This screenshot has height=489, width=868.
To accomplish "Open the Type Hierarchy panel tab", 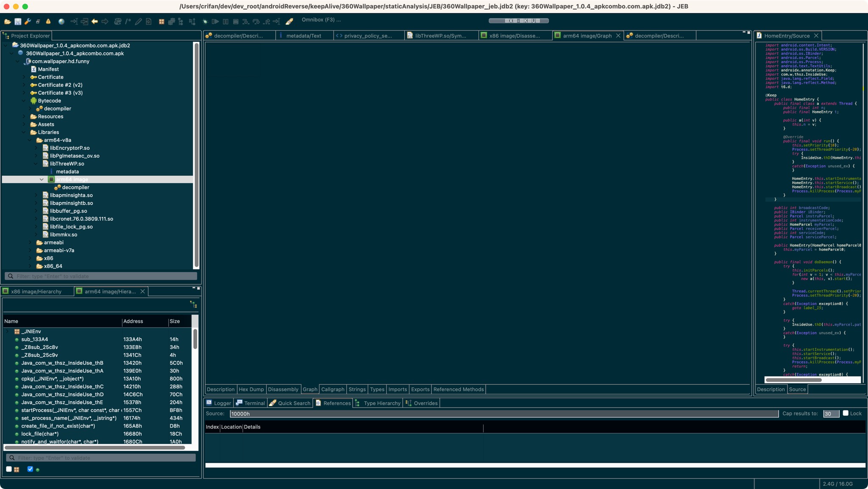I will 378,403.
